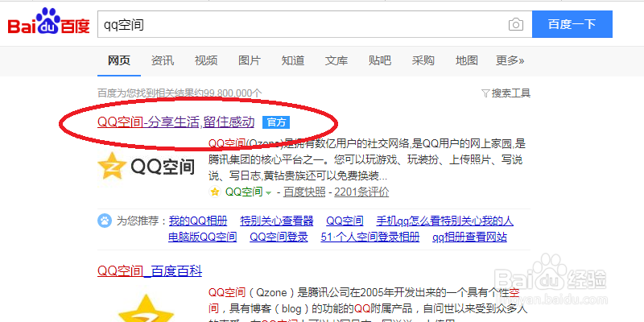Open the QQ空间 recommended suggestion link
This screenshot has height=322, width=644.
tap(345, 221)
